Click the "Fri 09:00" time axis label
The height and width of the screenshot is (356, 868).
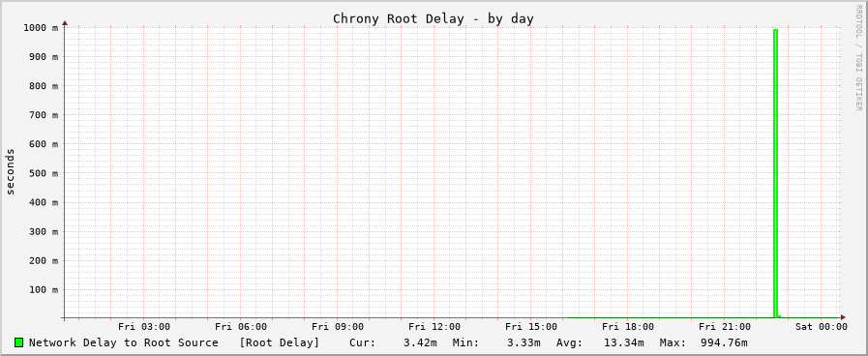tap(338, 327)
